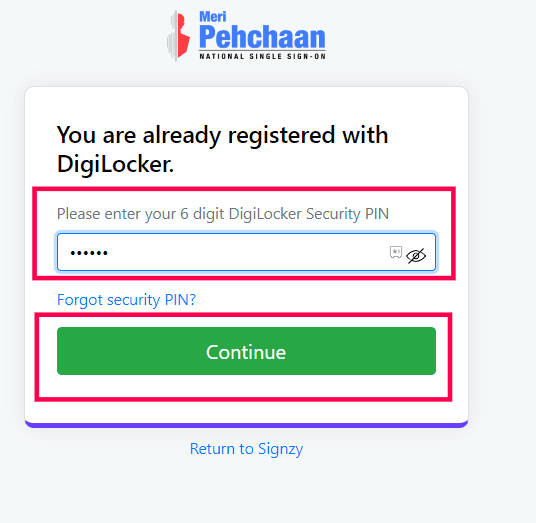This screenshot has height=523, width=536.
Task: Click the National Single Sign-On tagline
Action: [262, 56]
